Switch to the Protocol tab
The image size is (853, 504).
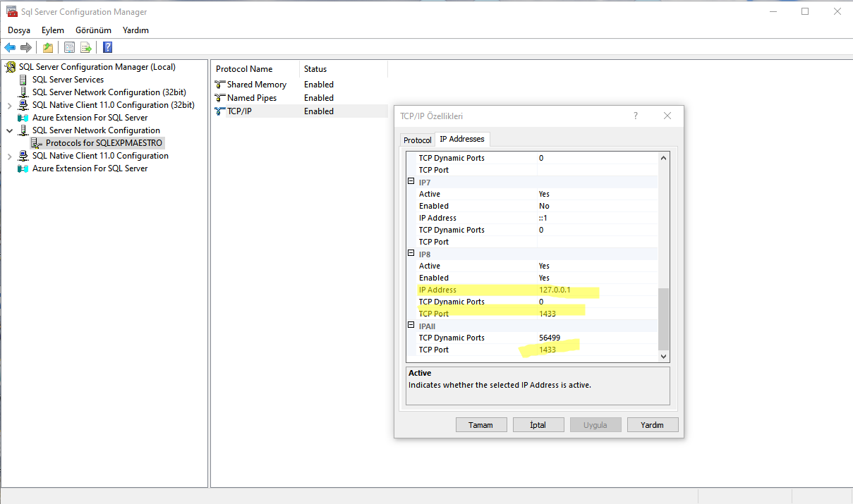417,140
